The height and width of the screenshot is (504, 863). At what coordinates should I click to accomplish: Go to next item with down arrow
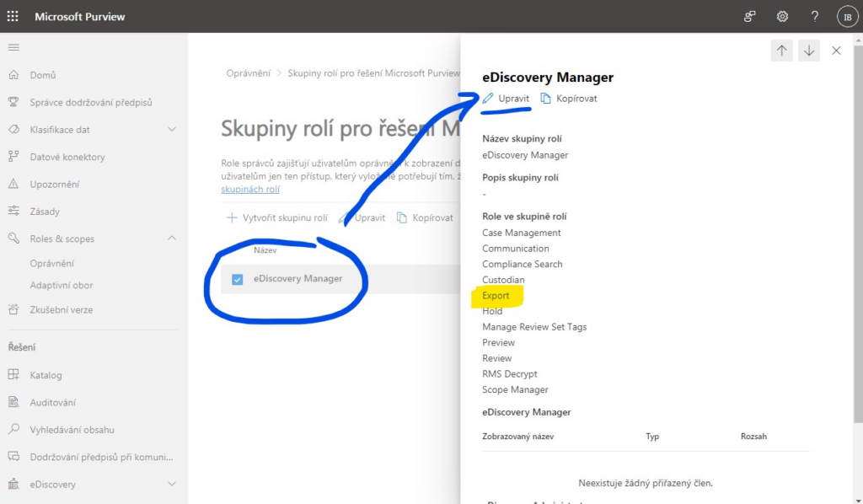[808, 51]
